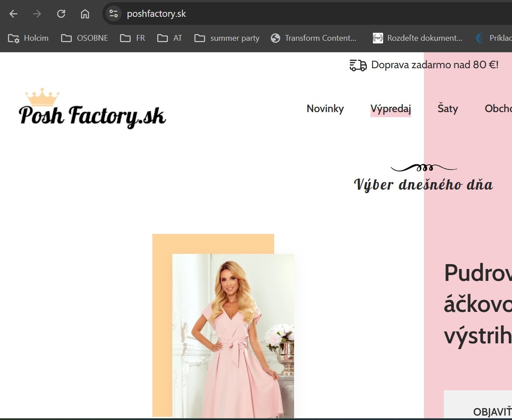Expand the summer party bookmarks folder

point(227,38)
